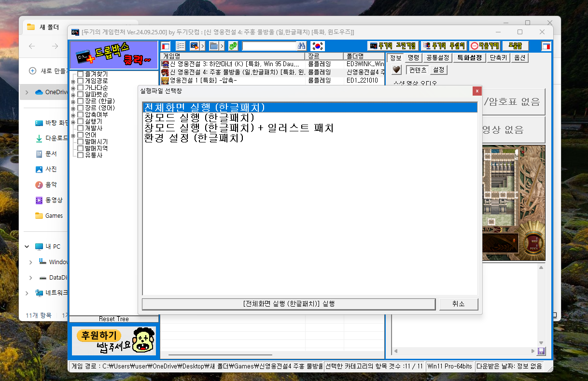Click the heart favorite icon in info panel
The height and width of the screenshot is (381, 588).
(x=396, y=70)
